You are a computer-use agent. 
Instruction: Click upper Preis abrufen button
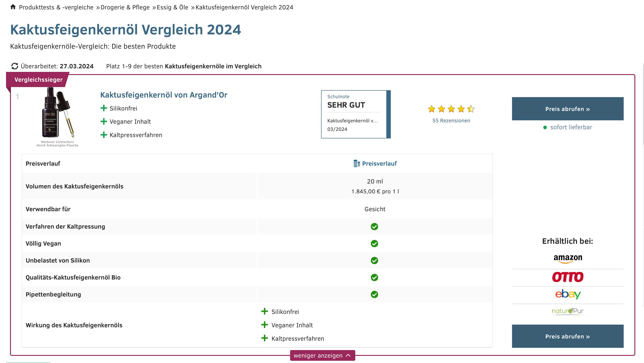(x=567, y=109)
